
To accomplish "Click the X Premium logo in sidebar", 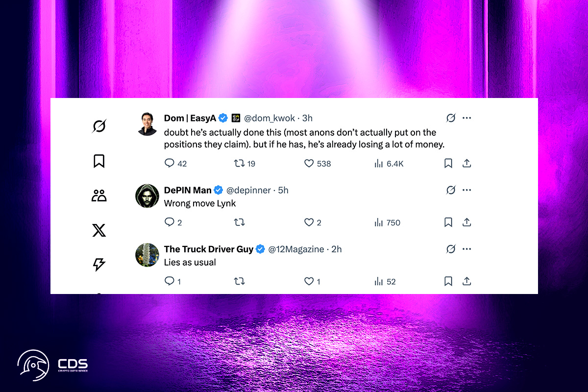I will pos(99,230).
